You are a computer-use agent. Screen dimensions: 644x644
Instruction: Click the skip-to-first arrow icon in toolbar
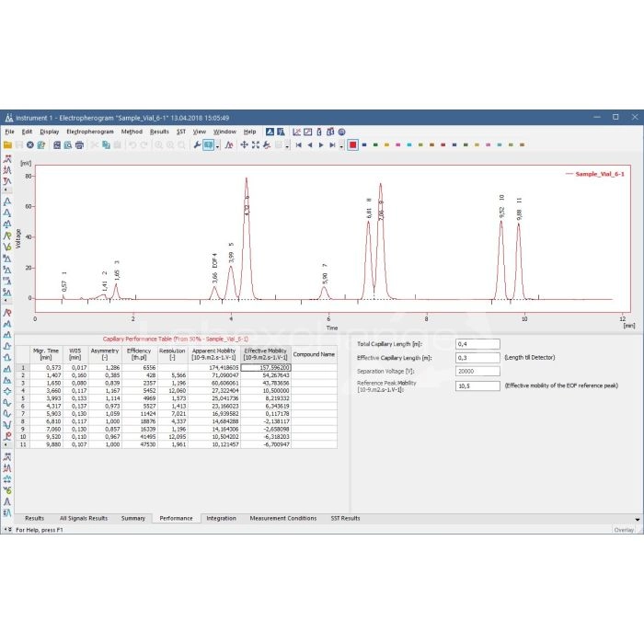(298, 144)
